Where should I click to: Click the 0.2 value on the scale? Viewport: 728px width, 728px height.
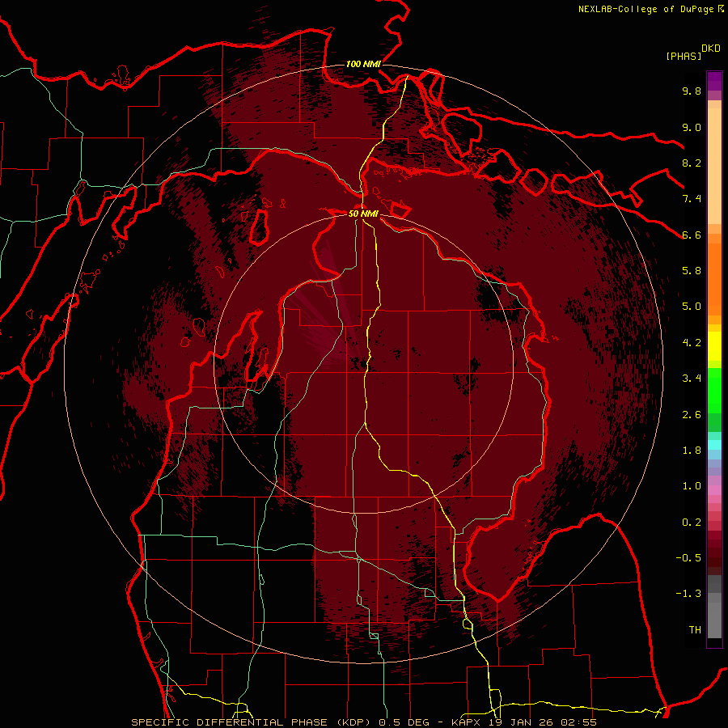[692, 523]
